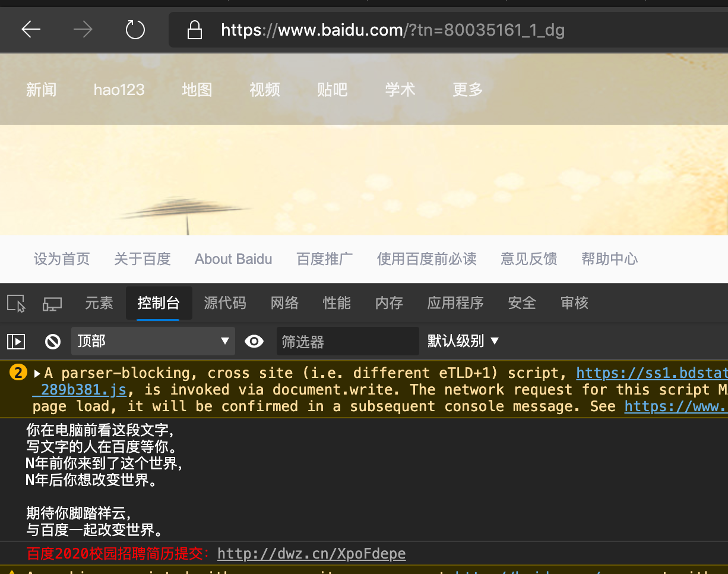Switch to the 性能 tab
This screenshot has height=574, width=728.
coord(337,303)
